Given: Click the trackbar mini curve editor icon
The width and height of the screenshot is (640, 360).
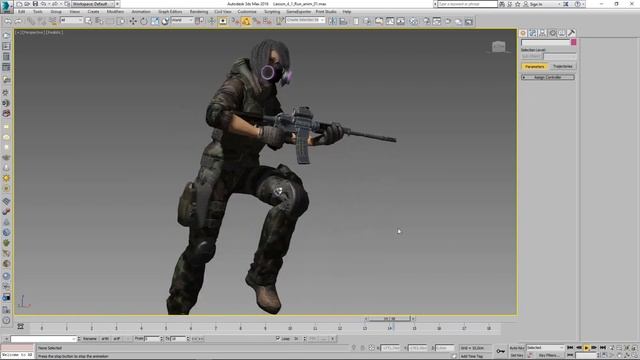Looking at the screenshot, I should (20, 326).
